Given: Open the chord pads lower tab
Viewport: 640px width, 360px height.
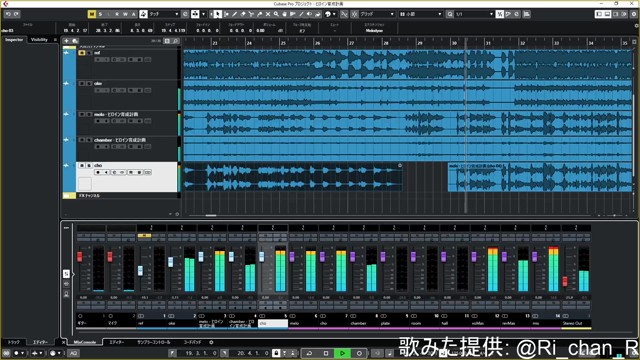Looking at the screenshot, I should [192, 342].
